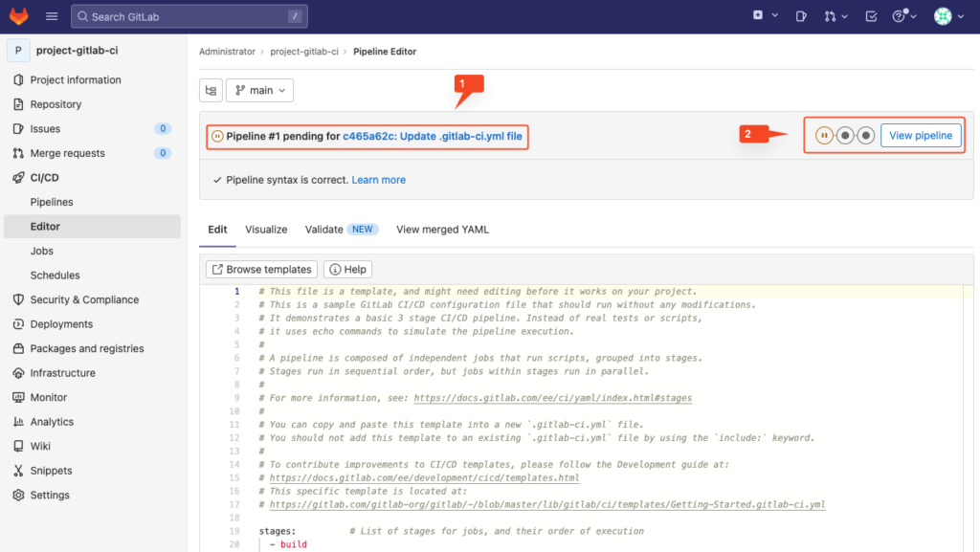The image size is (980, 552).
Task: Toggle the file tree button
Action: (212, 91)
